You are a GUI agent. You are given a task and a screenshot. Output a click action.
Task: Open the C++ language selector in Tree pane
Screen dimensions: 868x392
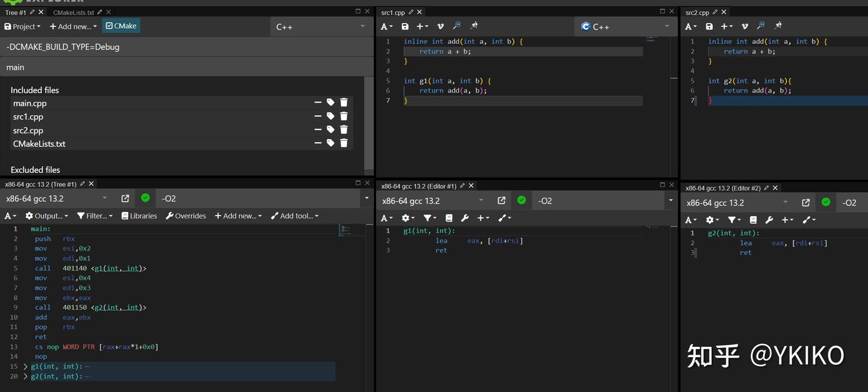click(x=320, y=26)
